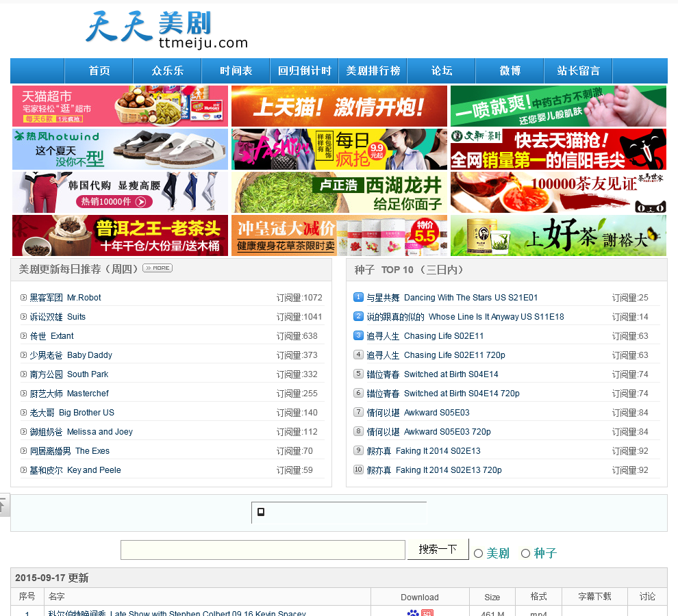Open 黑客军团 Mr.Robot link

(x=65, y=298)
